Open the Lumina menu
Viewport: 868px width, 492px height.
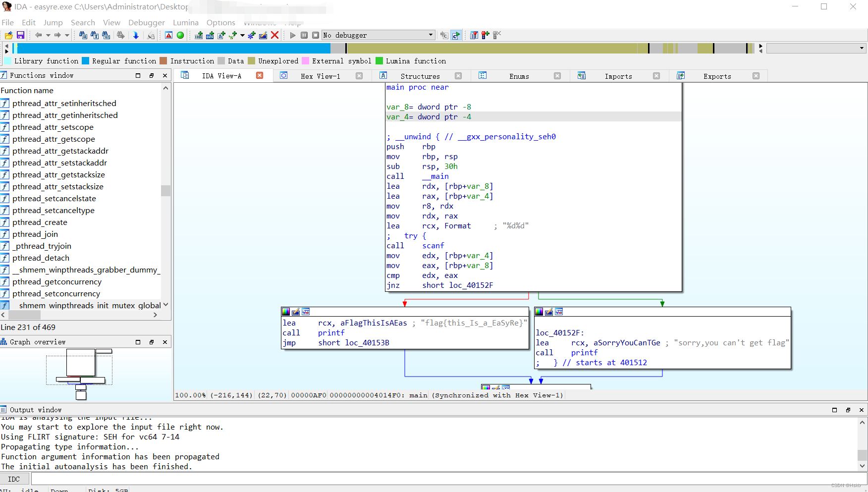pos(186,23)
